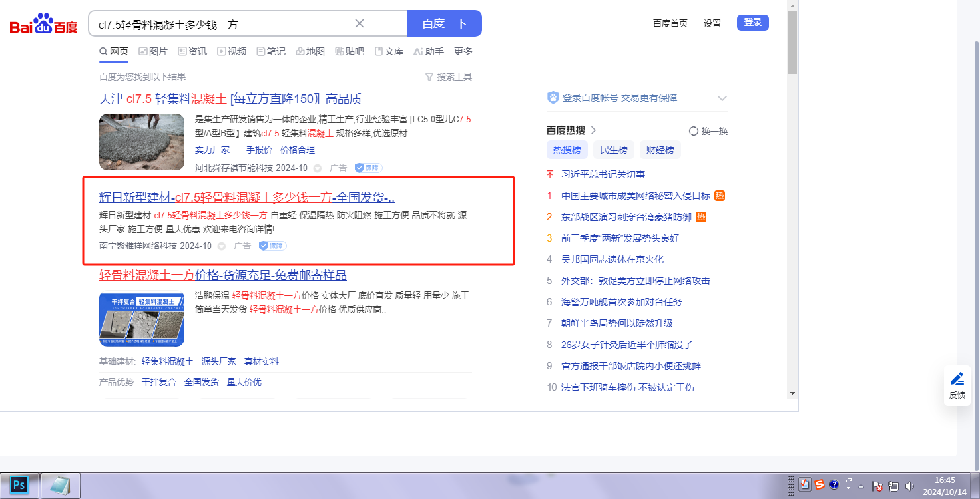Expand the Baidu login notice chevron
This screenshot has height=499, width=980.
[722, 98]
